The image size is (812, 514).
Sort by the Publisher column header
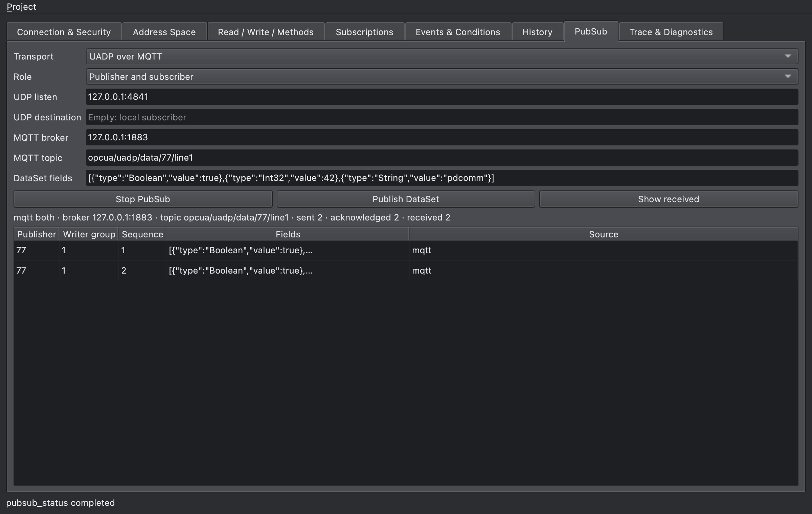pyautogui.click(x=37, y=234)
